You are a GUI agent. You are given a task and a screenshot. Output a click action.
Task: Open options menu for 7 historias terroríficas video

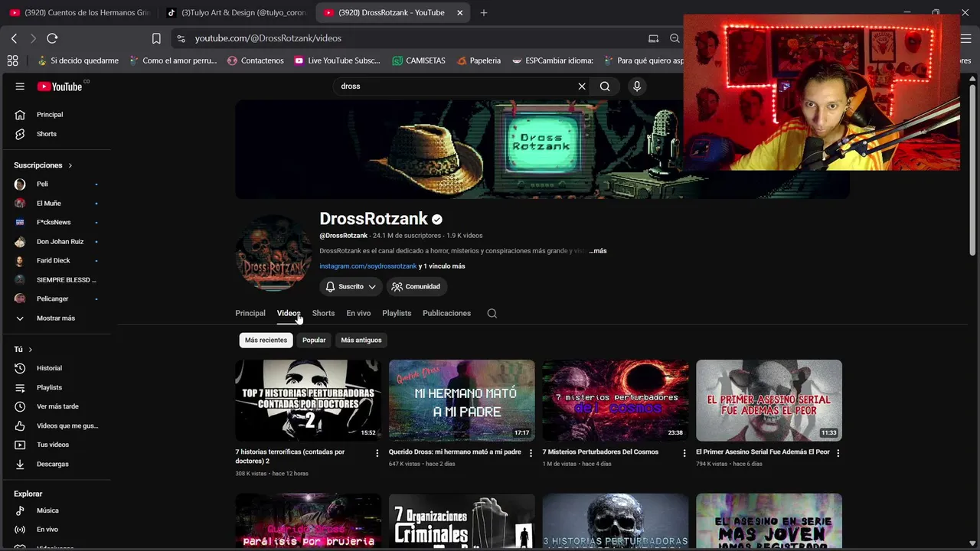click(x=377, y=453)
